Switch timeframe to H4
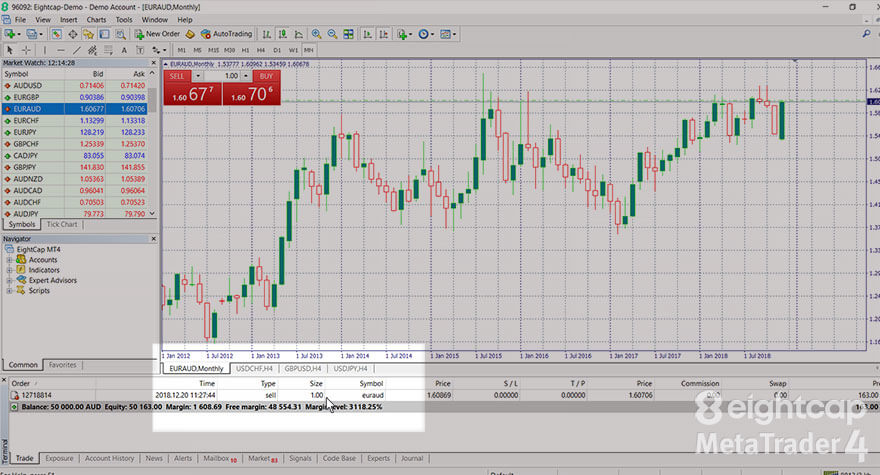880x475 pixels. pyautogui.click(x=261, y=50)
